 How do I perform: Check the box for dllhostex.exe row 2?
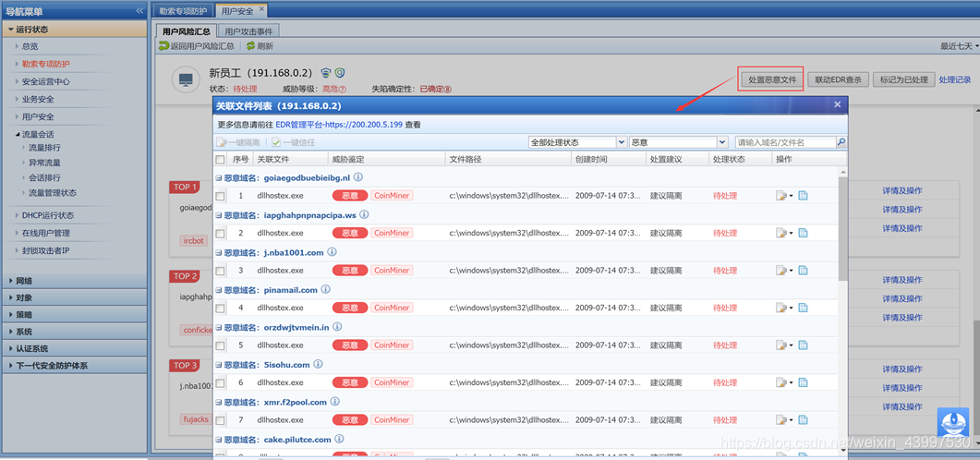tap(220, 234)
